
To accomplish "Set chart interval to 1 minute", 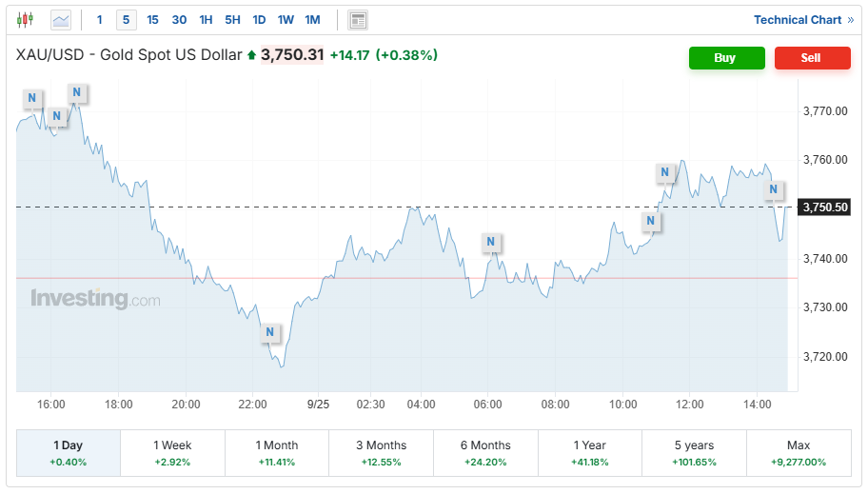I will coord(99,19).
